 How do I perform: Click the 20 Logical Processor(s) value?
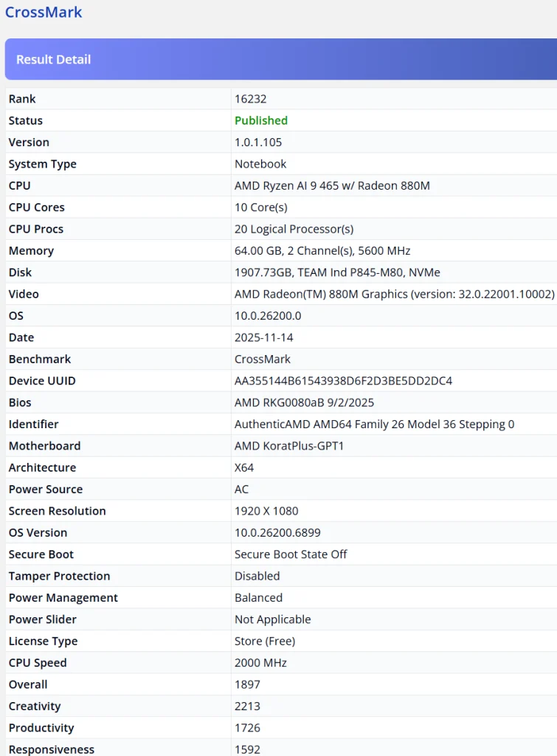click(x=294, y=229)
